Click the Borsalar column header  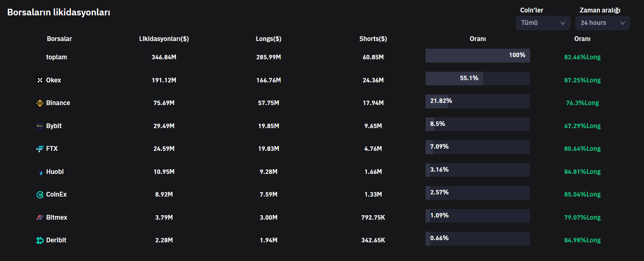pyautogui.click(x=59, y=39)
